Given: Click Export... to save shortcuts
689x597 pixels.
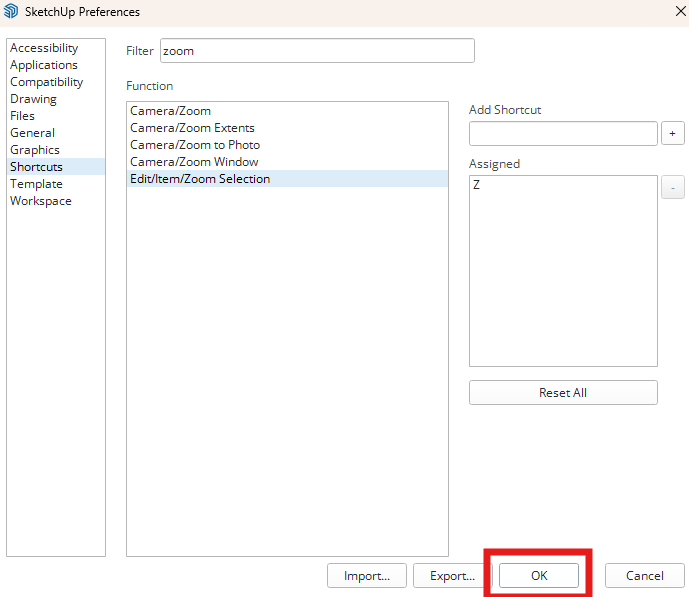Looking at the screenshot, I should point(453,575).
